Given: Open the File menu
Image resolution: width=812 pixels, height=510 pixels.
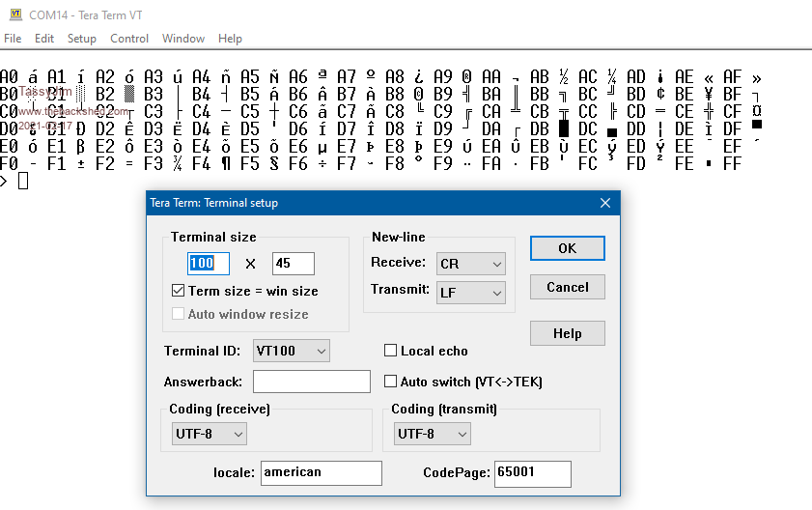Looking at the screenshot, I should 13,39.
